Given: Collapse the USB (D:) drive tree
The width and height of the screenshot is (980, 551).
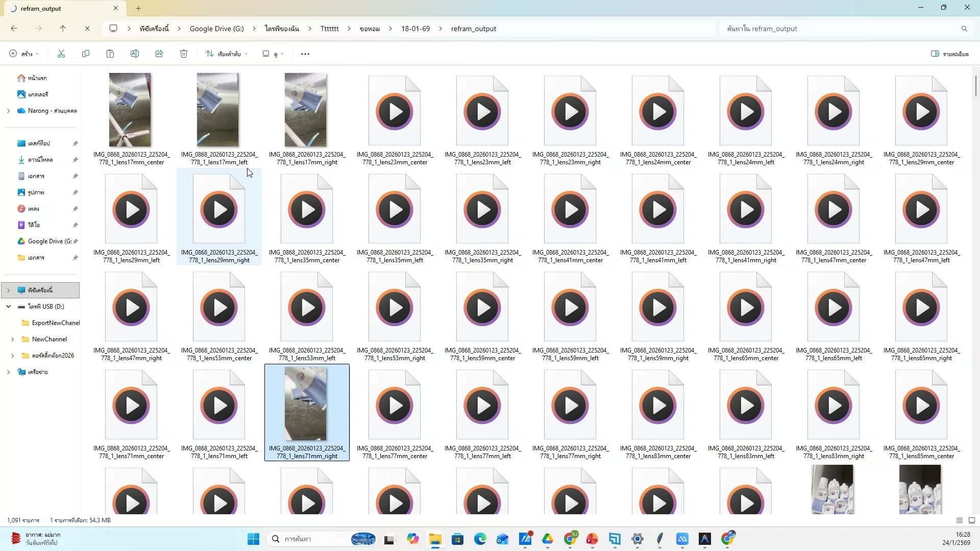Looking at the screenshot, I should [x=8, y=307].
